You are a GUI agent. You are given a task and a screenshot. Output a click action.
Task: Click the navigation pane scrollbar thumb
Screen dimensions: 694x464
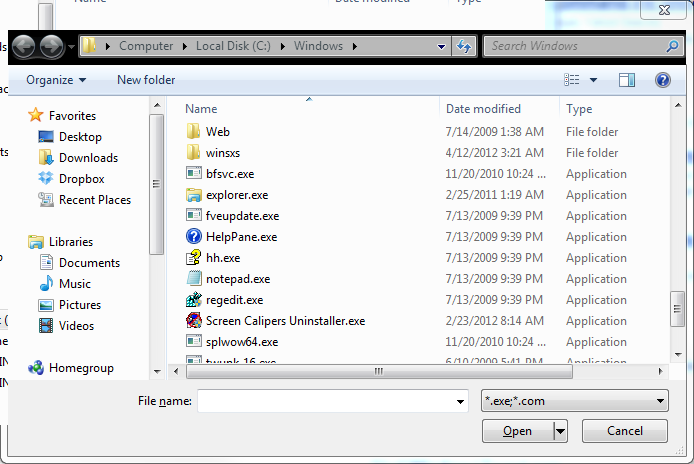pyautogui.click(x=156, y=184)
